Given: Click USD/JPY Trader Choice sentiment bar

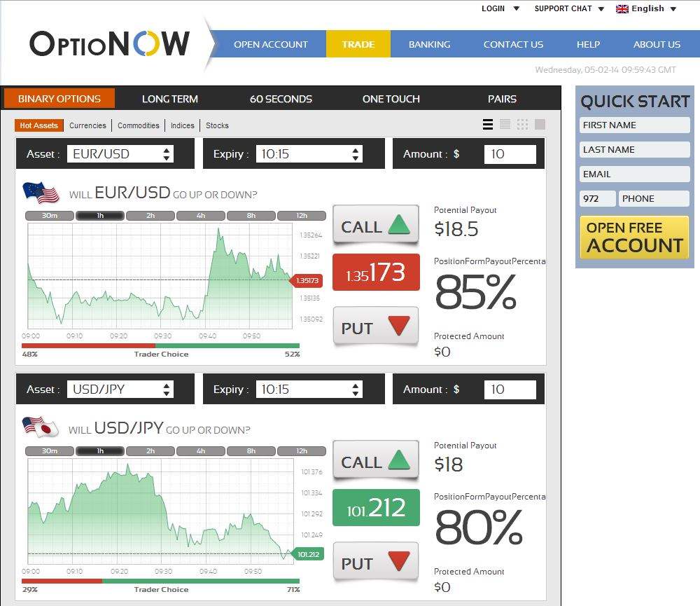Looking at the screenshot, I should pyautogui.click(x=161, y=581).
